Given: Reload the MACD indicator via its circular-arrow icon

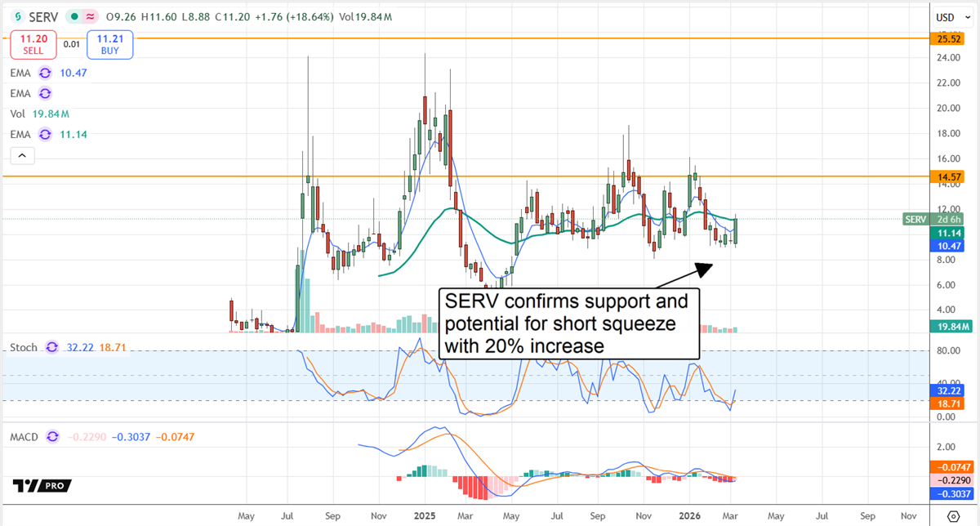Looking at the screenshot, I should [51, 437].
